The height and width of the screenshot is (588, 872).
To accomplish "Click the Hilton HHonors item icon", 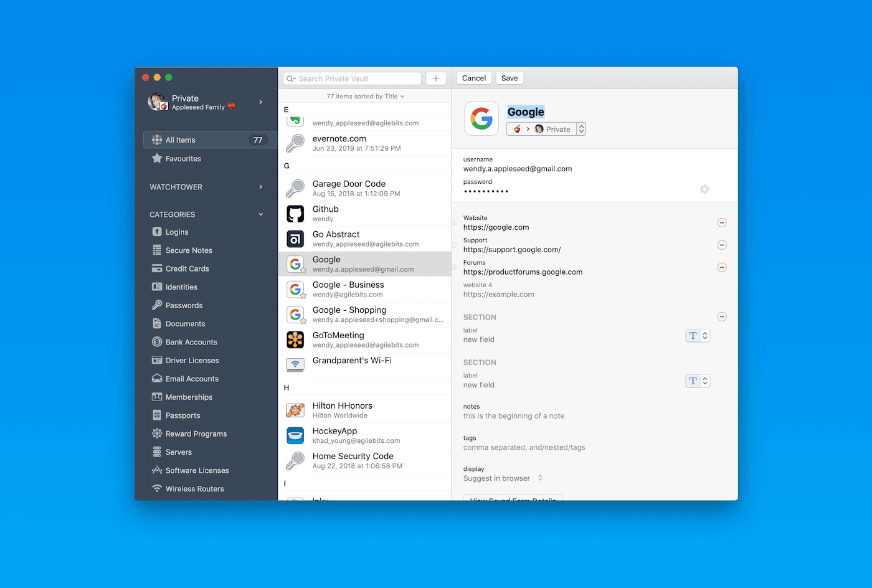I will coord(295,410).
